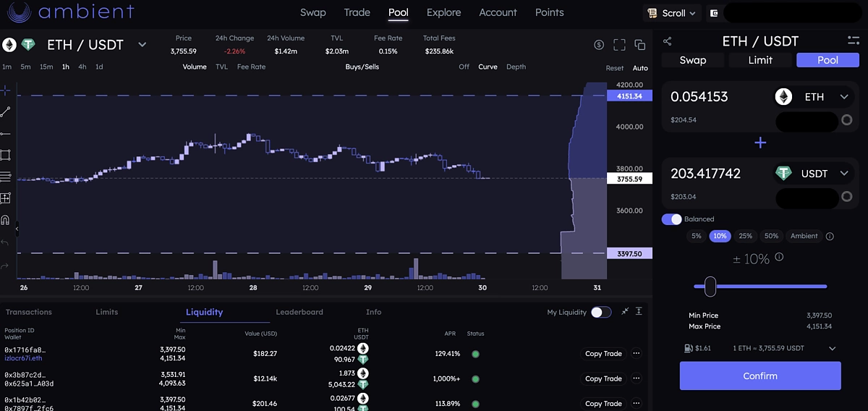Select the rectangle drawing tool
The width and height of the screenshot is (868, 411).
tap(5, 155)
